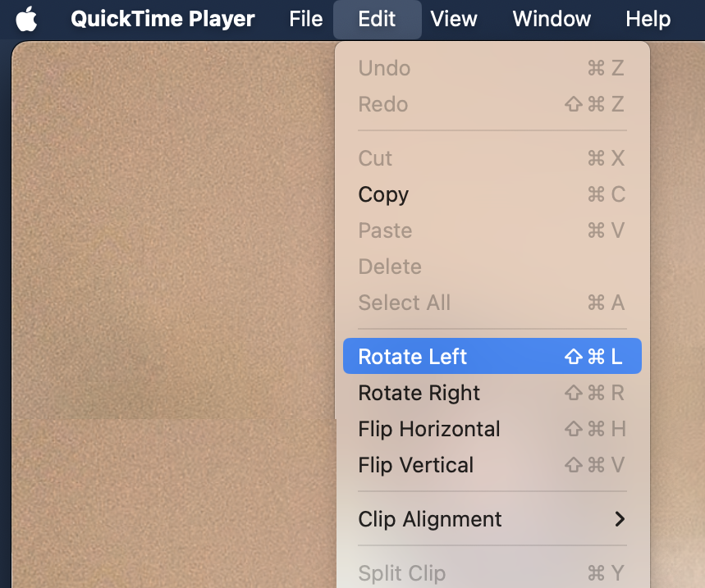Open the File menu
Screen dimensions: 705x588
[305, 19]
